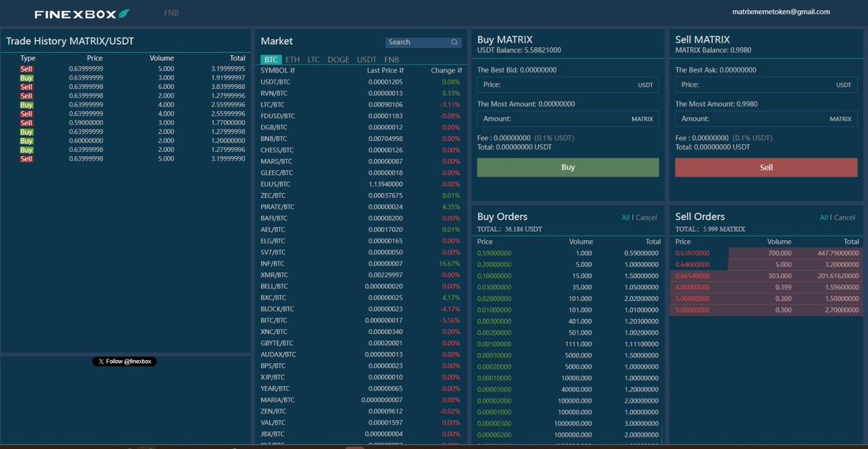Click the sort icon next to SYMBOL

[x=292, y=70]
